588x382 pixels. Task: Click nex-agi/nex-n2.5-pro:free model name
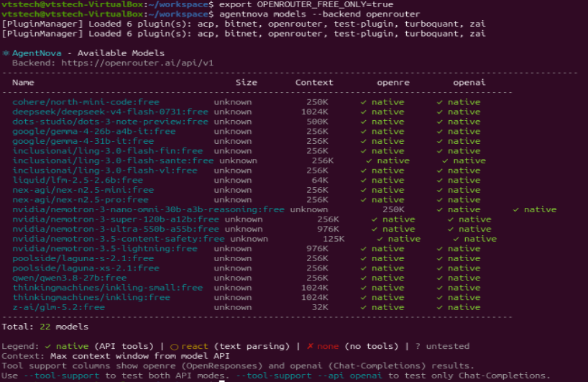(81, 199)
